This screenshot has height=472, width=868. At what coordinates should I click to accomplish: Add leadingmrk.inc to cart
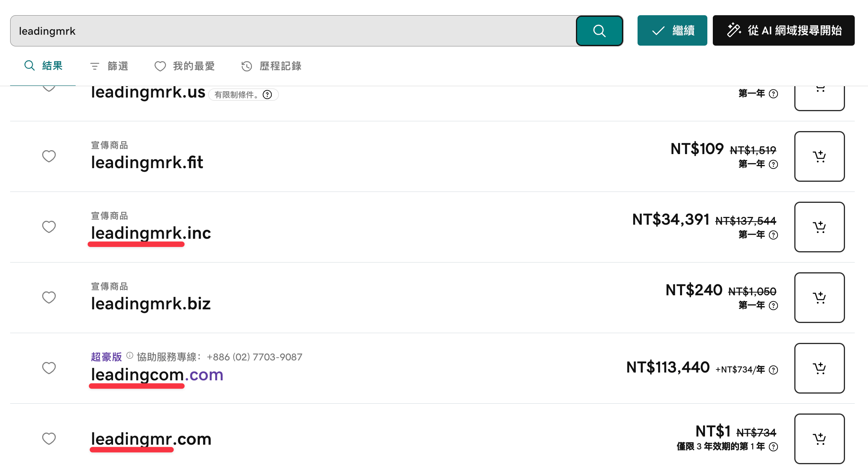pyautogui.click(x=819, y=227)
